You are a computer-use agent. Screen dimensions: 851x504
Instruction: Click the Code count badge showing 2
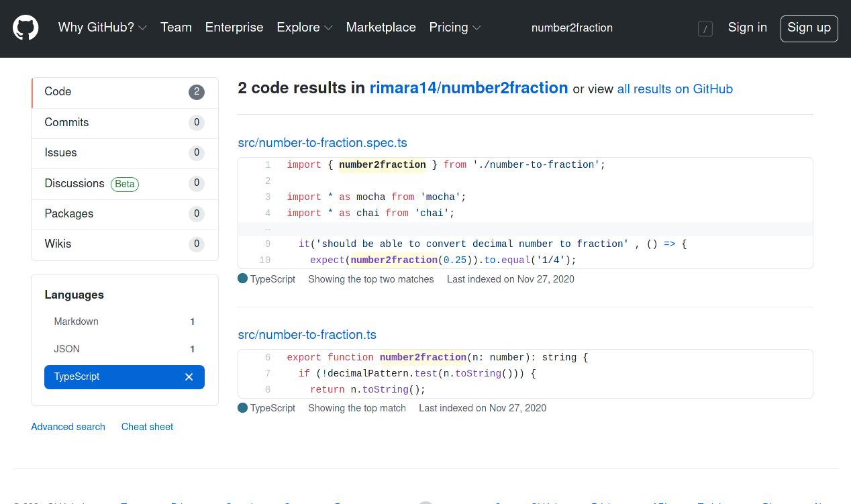197,93
